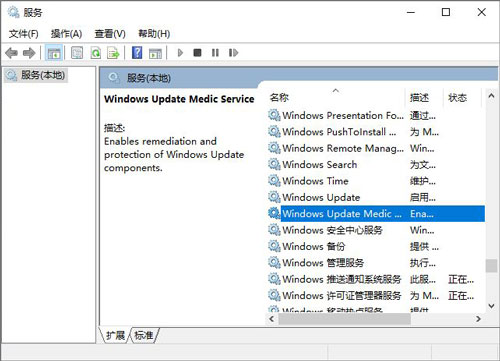The width and height of the screenshot is (500, 361).
Task: Click the Restart Service toolbar icon
Action: tap(233, 53)
